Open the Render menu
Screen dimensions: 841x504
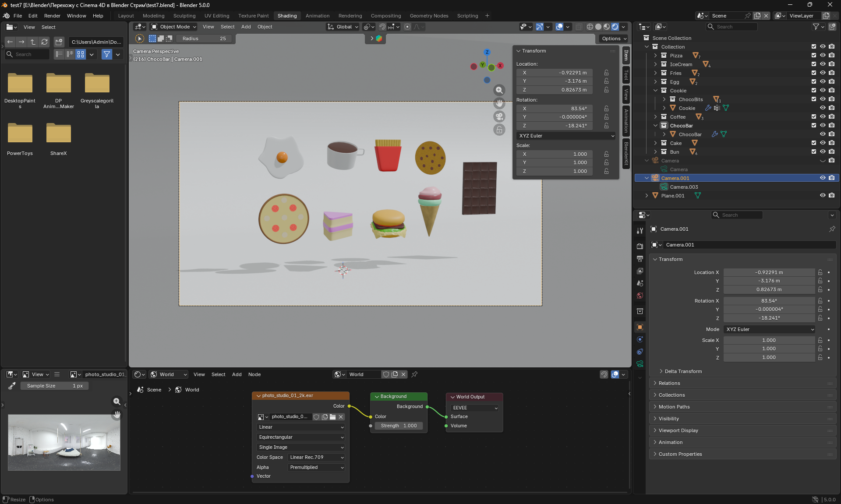point(52,16)
